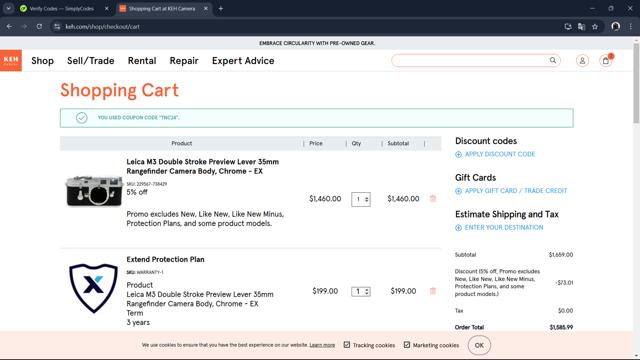Switch to the Verify Codes SimplyCodes tab
Image resolution: width=640 pixels, height=360 pixels.
pyautogui.click(x=61, y=8)
